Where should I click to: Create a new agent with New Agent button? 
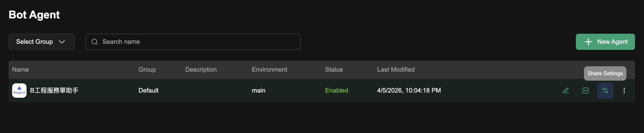[x=605, y=42]
